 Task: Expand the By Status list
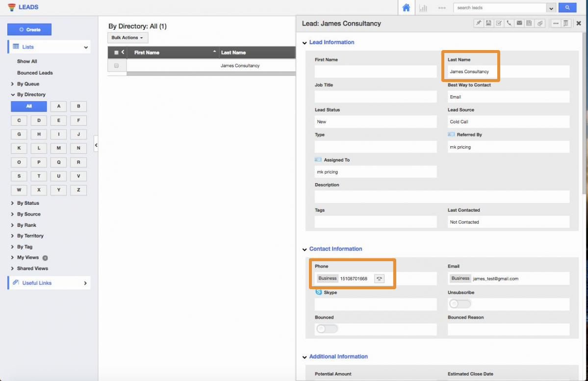pos(28,203)
